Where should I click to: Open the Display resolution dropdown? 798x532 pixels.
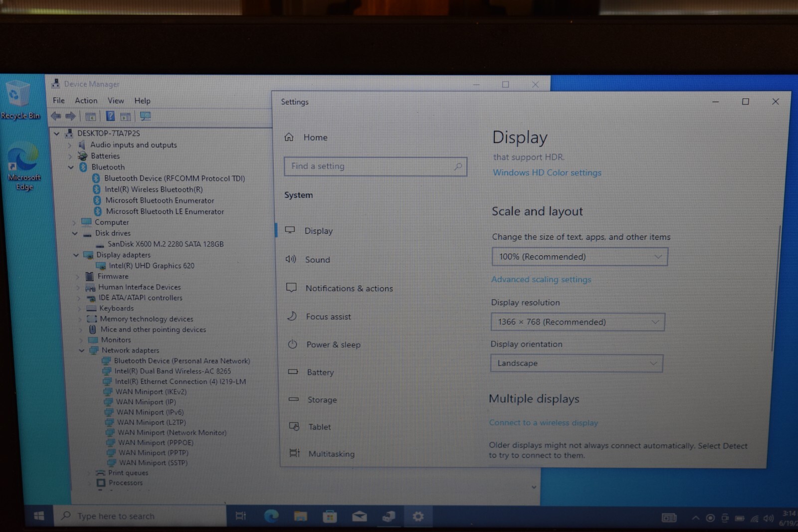click(x=578, y=322)
